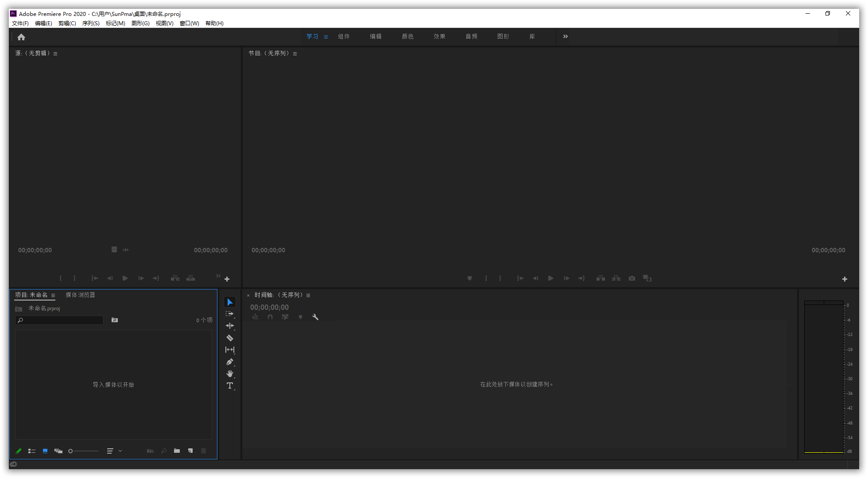Switch Project panel to Freeform View
The height and width of the screenshot is (478, 868).
tap(58, 451)
